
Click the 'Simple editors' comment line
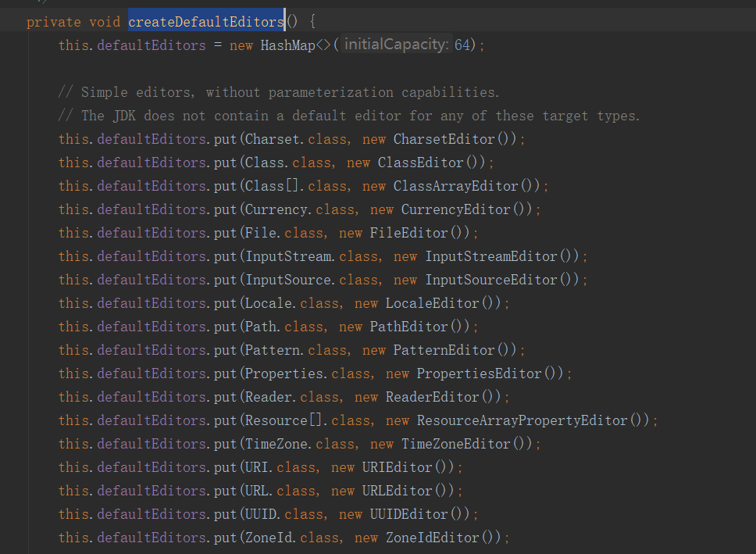pyautogui.click(x=278, y=91)
